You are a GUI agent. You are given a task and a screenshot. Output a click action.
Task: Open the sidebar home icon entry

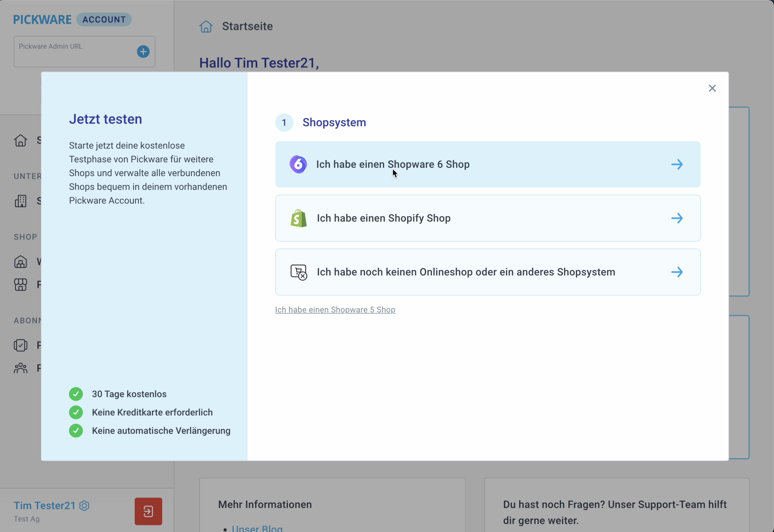click(20, 140)
